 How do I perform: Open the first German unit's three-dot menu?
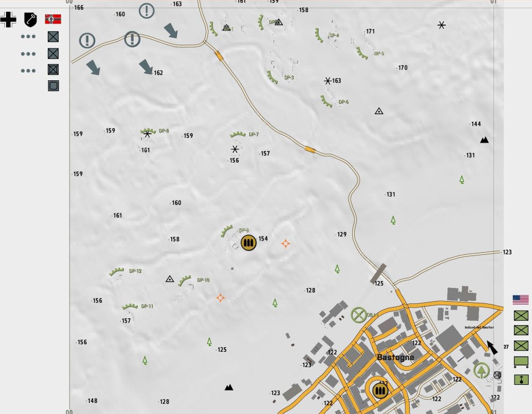[28, 37]
